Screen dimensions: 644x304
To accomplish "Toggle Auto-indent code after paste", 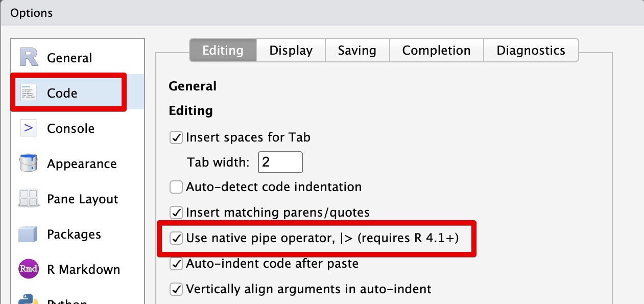I will pos(176,264).
